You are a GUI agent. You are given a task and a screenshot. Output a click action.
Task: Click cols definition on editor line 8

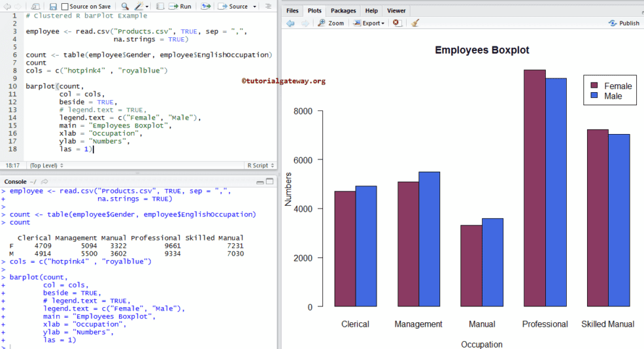point(97,71)
